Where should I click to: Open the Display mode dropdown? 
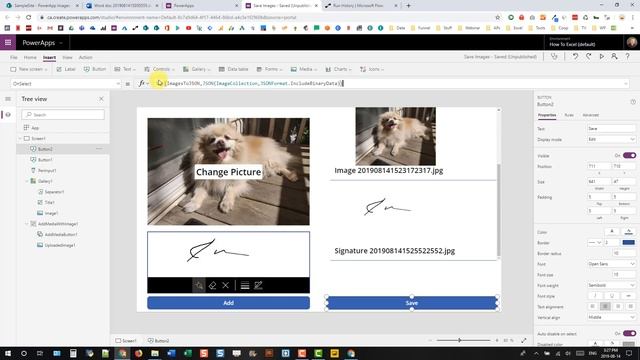(611, 139)
